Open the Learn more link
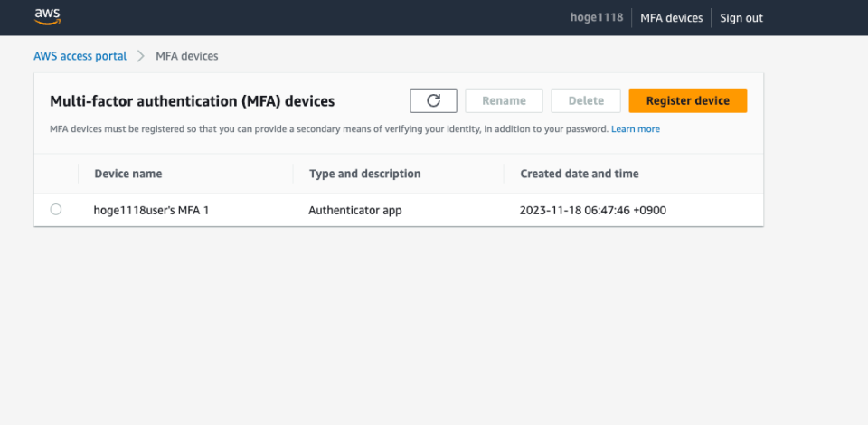 point(636,129)
